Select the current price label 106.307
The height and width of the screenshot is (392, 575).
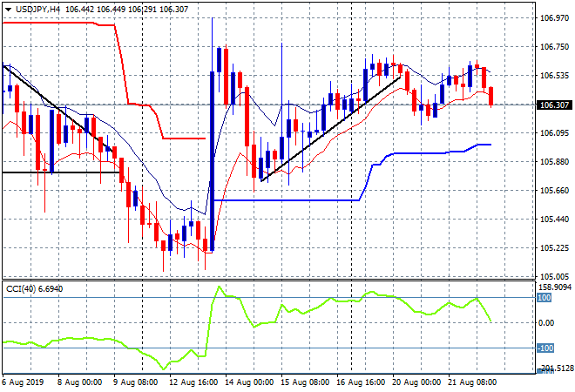[554, 105]
